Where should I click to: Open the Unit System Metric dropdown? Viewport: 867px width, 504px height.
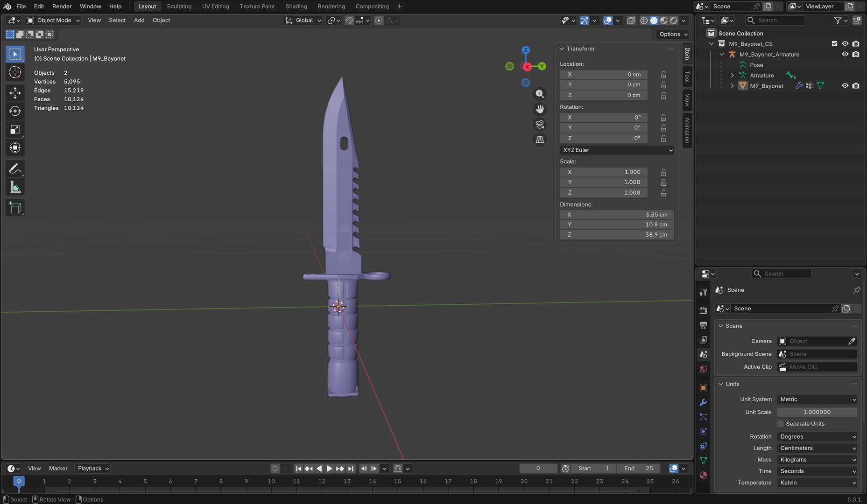click(x=817, y=399)
